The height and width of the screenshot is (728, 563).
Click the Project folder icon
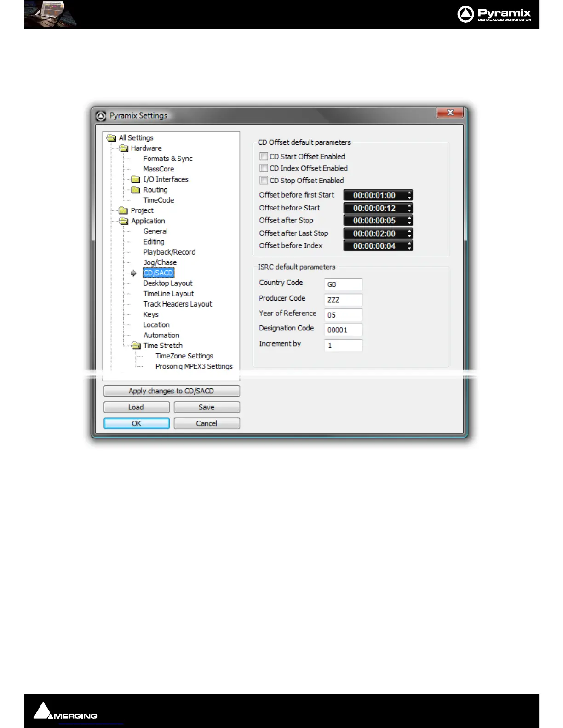pos(123,210)
